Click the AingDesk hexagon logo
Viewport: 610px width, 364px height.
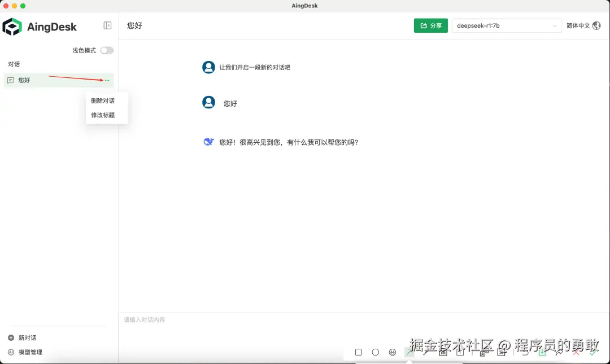coord(12,27)
